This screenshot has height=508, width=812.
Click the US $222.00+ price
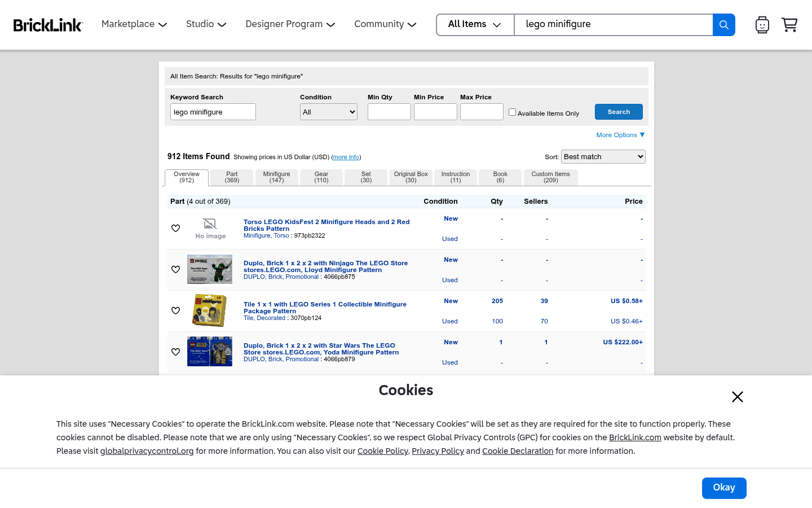point(623,343)
